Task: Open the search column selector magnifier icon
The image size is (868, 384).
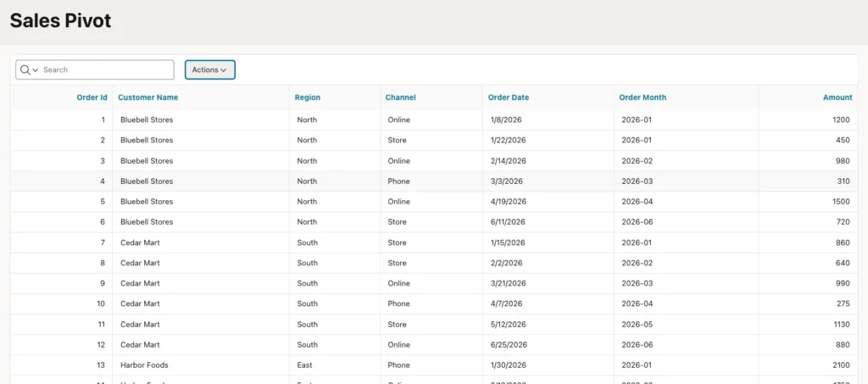Action: (x=29, y=70)
